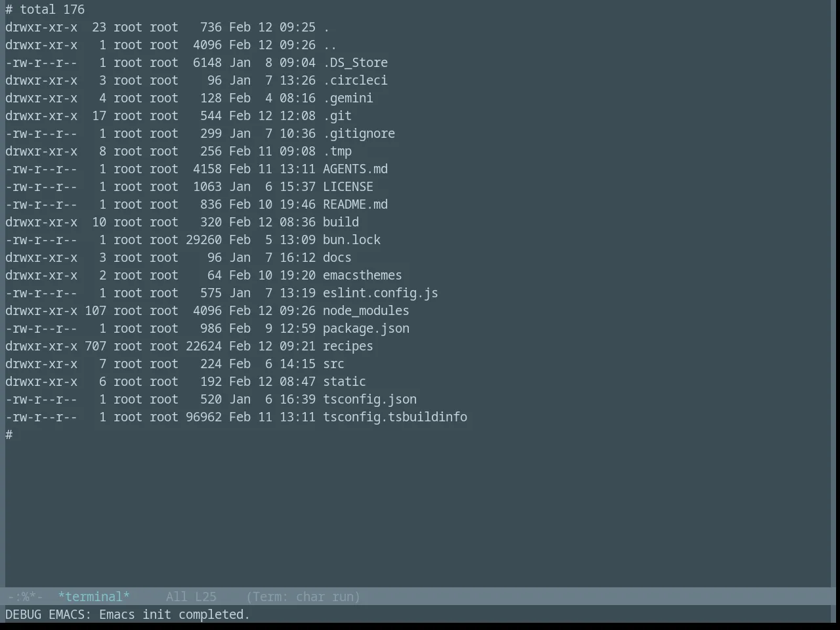840x630 pixels.
Task: Click the 15:37 time on LICENSE row
Action: coord(297,187)
